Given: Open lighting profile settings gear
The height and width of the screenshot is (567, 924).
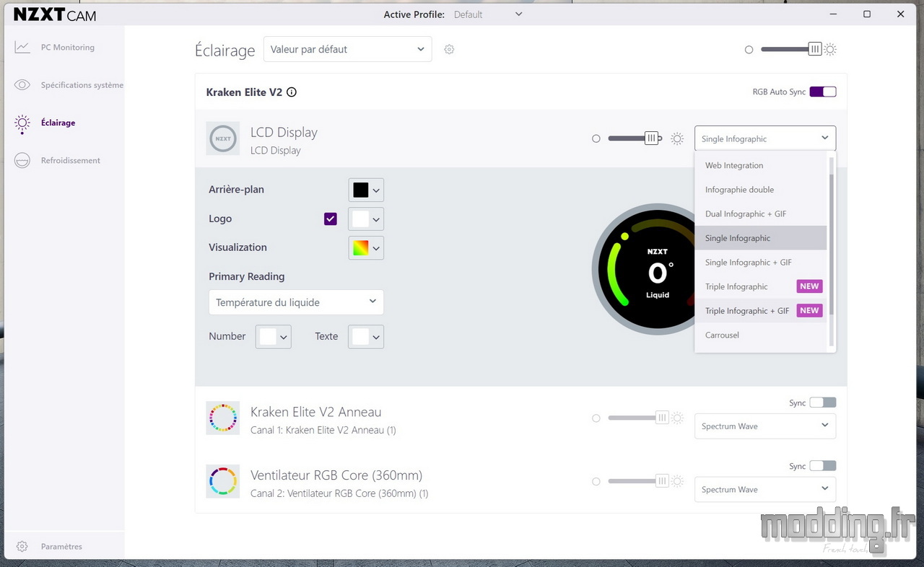Looking at the screenshot, I should click(x=449, y=49).
